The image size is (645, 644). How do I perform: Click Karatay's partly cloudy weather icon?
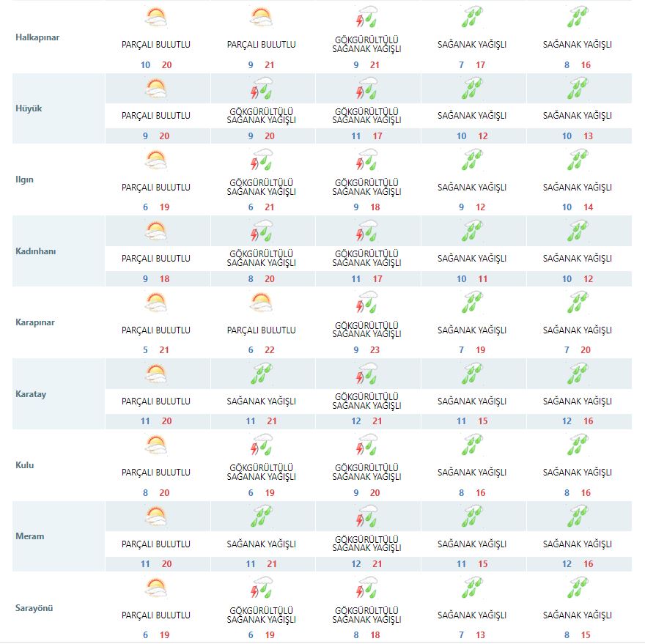pos(155,374)
